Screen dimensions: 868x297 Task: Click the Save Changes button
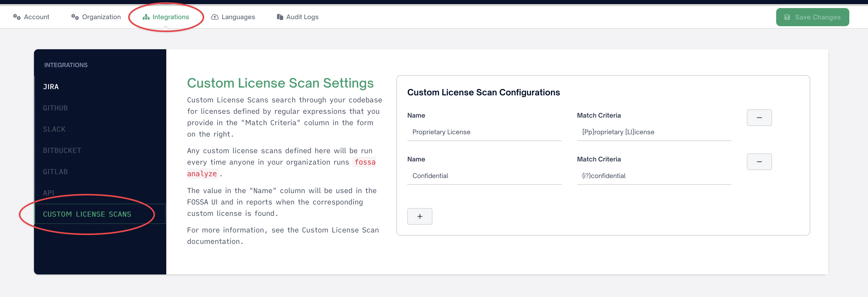(x=812, y=17)
